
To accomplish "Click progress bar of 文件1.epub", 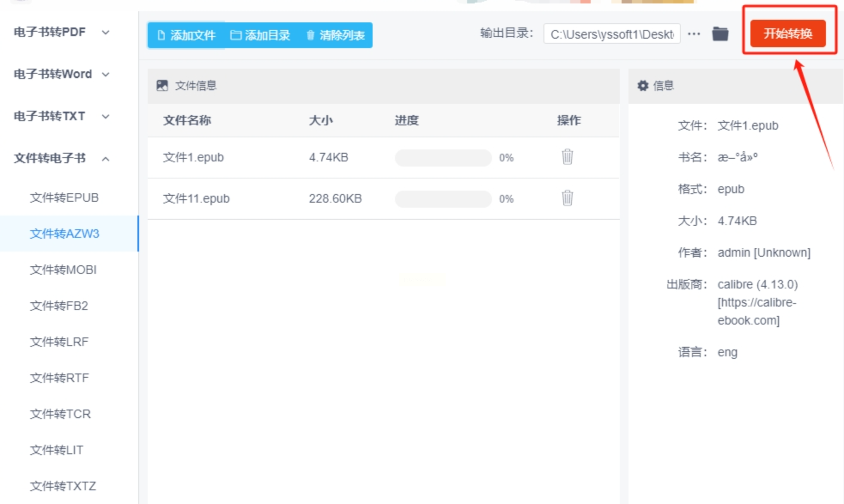I will (443, 158).
